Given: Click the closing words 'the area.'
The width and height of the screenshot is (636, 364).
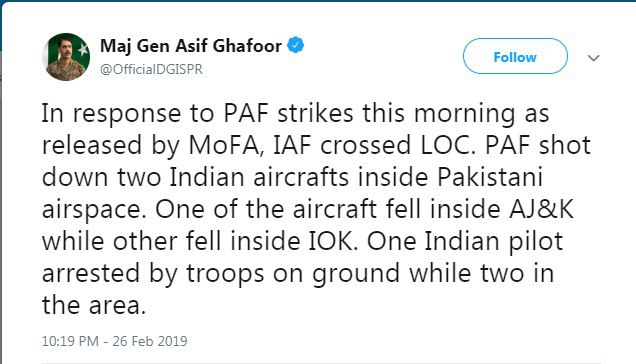Looking at the screenshot, I should tap(94, 306).
